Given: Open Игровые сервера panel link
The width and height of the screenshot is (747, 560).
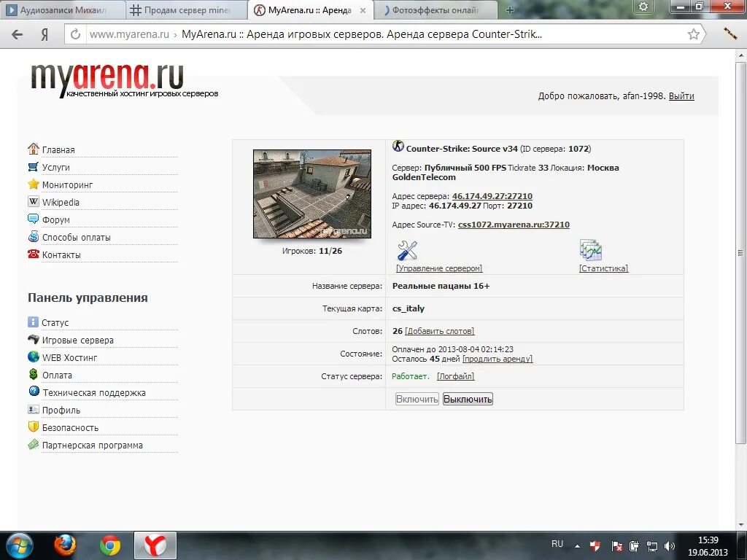Looking at the screenshot, I should [x=77, y=340].
